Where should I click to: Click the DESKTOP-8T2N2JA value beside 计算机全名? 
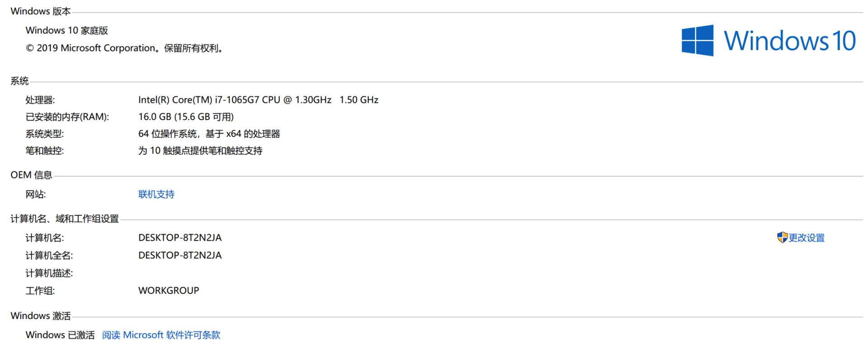click(x=180, y=255)
